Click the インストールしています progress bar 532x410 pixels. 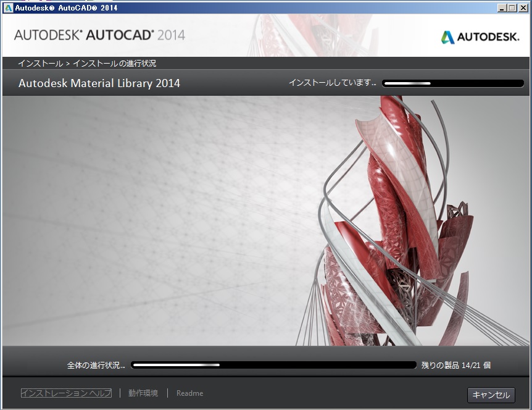click(453, 83)
